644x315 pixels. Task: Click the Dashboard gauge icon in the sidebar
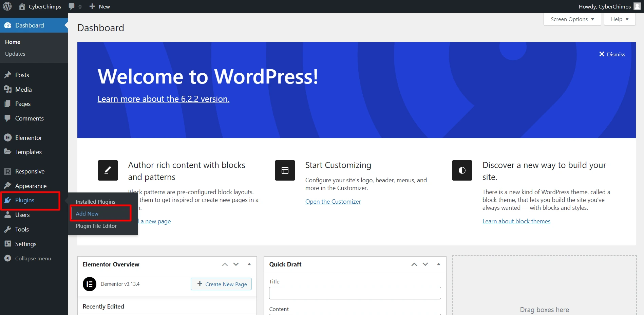(x=8, y=25)
